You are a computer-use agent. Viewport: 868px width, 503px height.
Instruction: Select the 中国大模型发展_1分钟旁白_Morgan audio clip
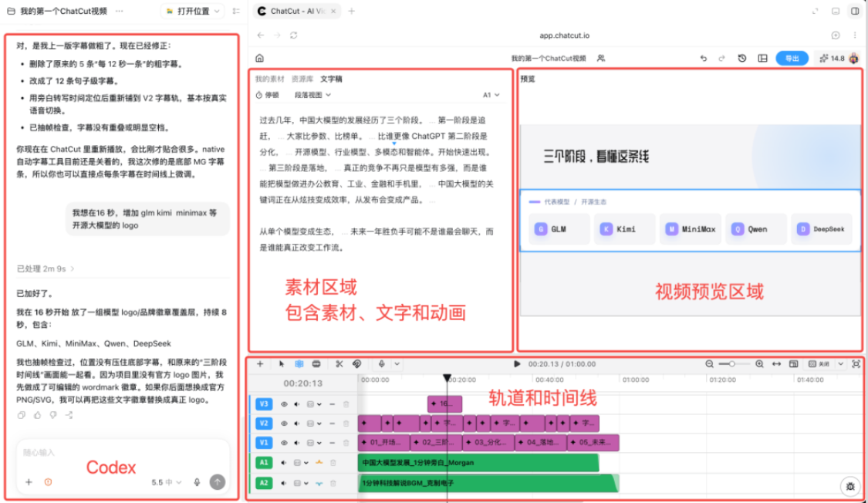[478, 463]
